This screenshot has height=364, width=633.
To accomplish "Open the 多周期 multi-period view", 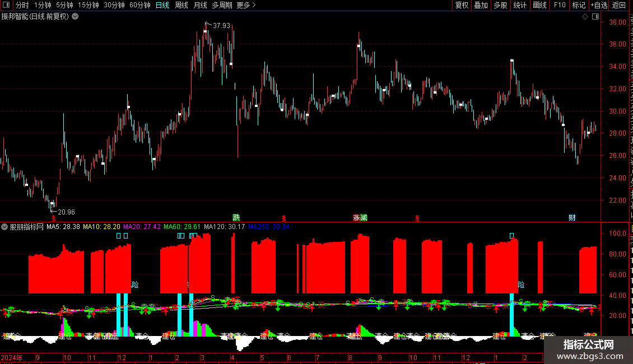I will (x=222, y=5).
